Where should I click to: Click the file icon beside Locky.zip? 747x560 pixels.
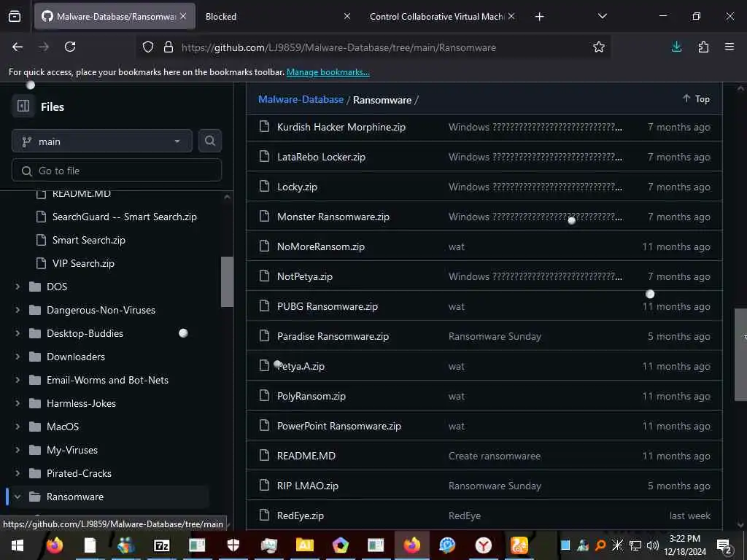pos(264,186)
